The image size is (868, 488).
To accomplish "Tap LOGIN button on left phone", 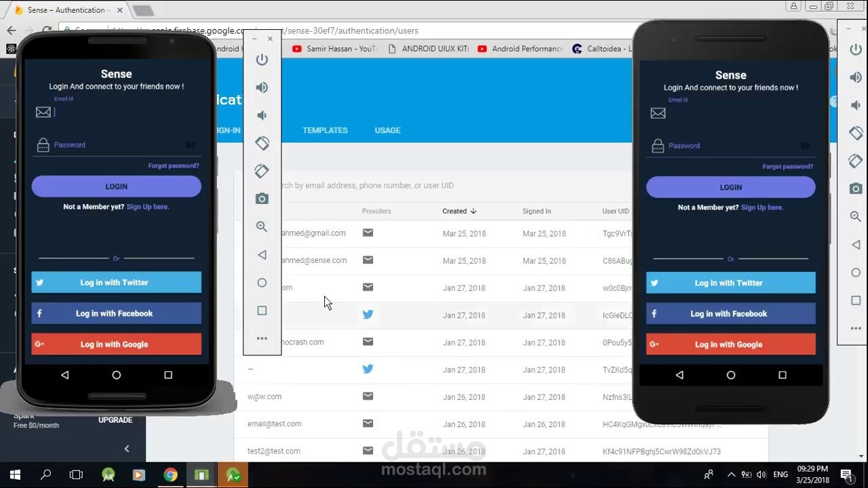I will point(116,186).
